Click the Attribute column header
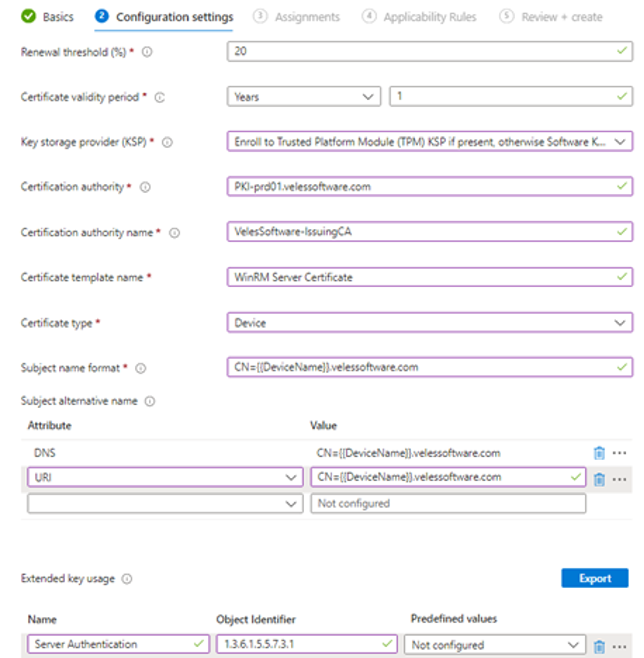Viewport: 644px width, 658px height. pyautogui.click(x=49, y=425)
